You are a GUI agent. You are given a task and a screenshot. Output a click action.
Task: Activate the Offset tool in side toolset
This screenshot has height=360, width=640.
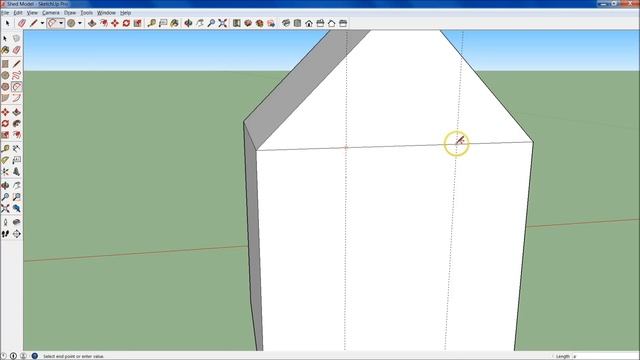coord(16,135)
